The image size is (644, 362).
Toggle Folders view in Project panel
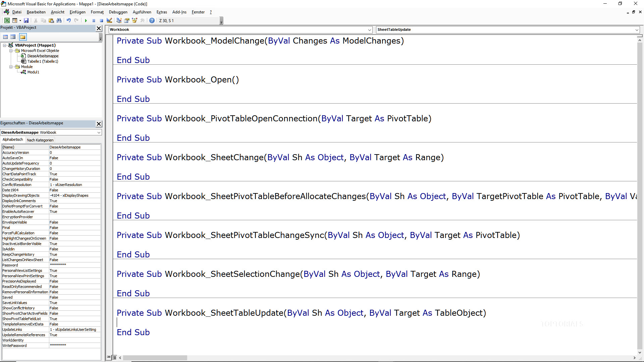(22, 37)
